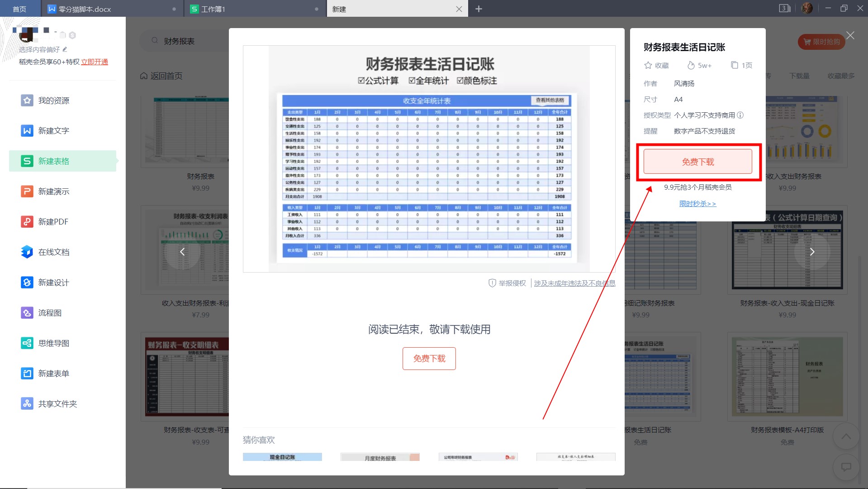Click the 收藏 star icon
868x489 pixels.
(648, 66)
